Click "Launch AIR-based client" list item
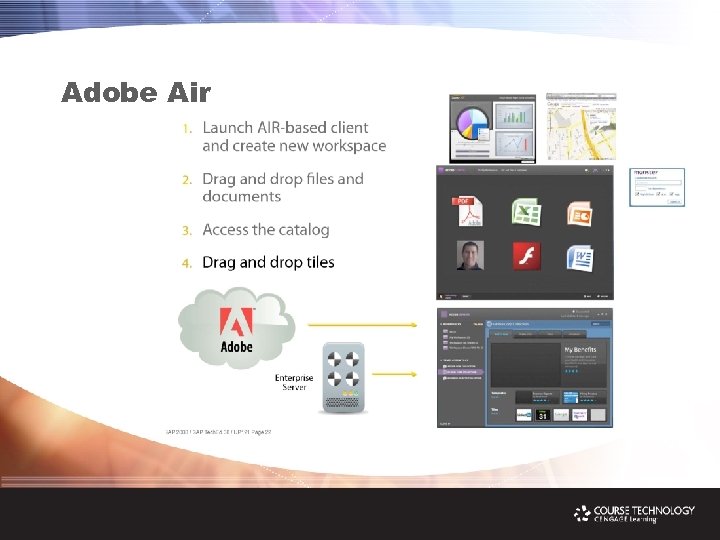 pos(294,136)
